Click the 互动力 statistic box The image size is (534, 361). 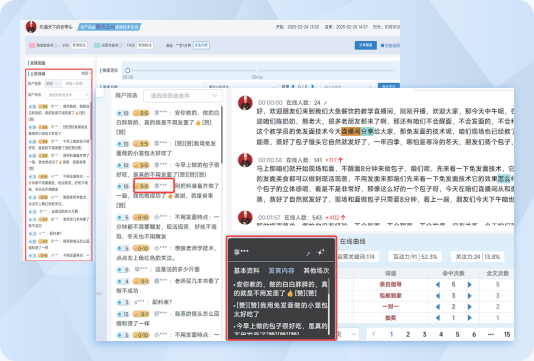click(x=415, y=257)
